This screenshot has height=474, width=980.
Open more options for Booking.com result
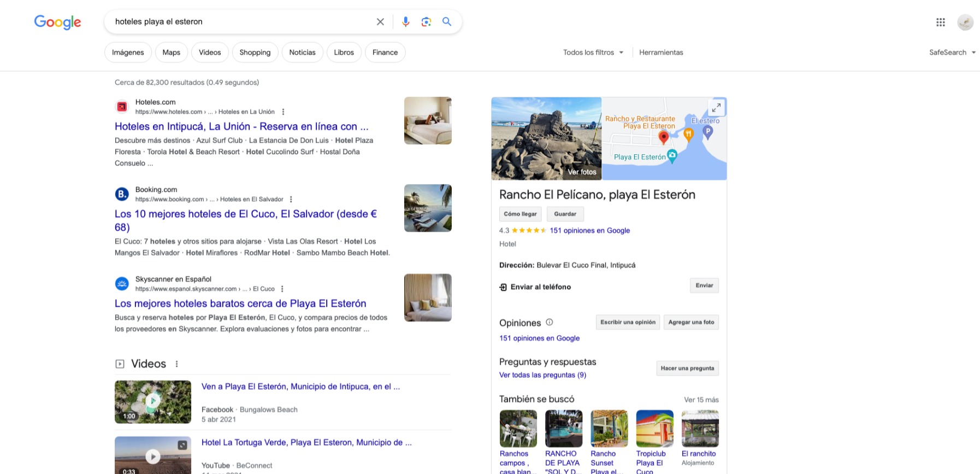pos(291,200)
